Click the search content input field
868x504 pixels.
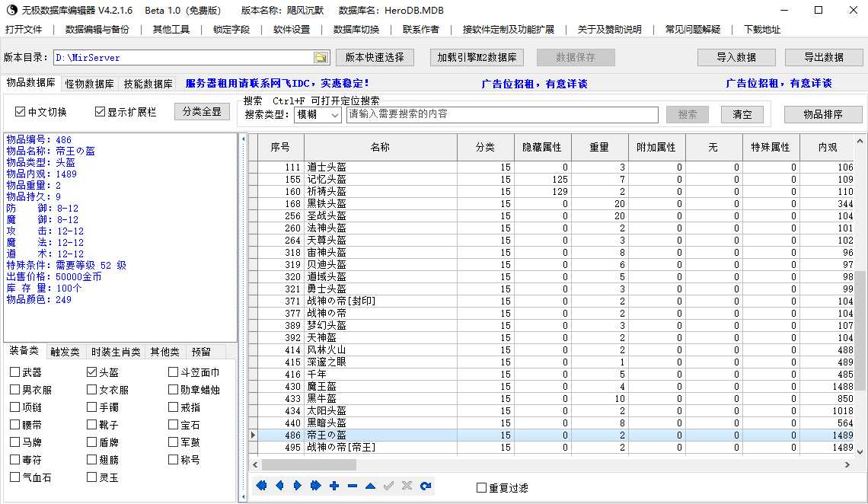pyautogui.click(x=503, y=114)
